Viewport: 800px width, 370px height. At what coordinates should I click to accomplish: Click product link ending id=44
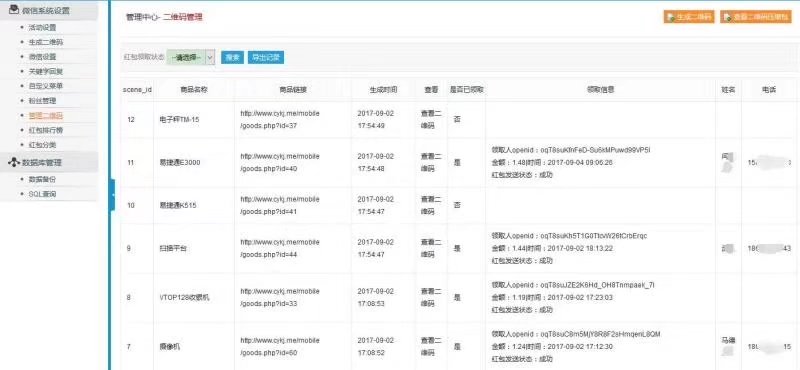point(280,248)
